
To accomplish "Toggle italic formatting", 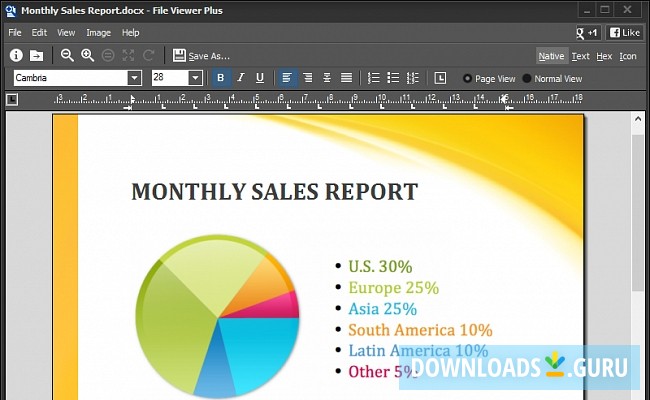I will click(240, 78).
